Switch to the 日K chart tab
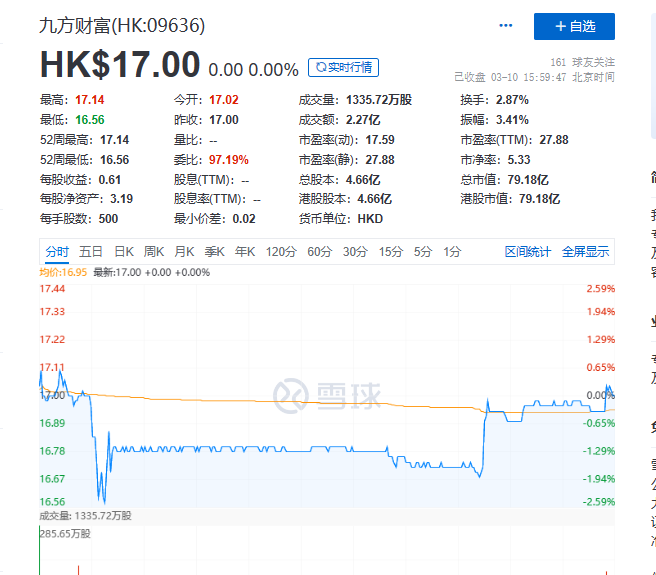 (124, 252)
